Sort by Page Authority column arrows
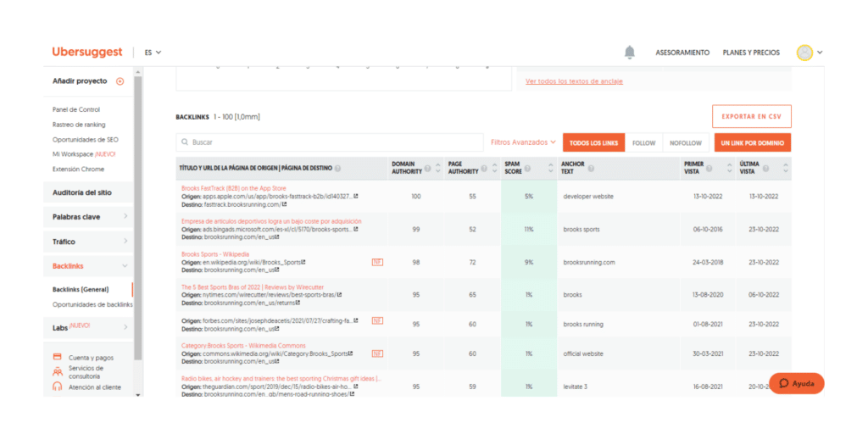 coord(495,169)
